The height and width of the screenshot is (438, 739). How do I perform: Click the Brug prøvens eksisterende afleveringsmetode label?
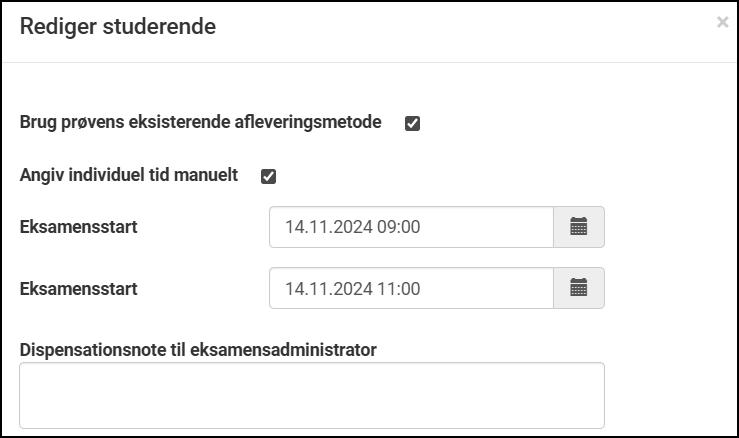point(200,123)
